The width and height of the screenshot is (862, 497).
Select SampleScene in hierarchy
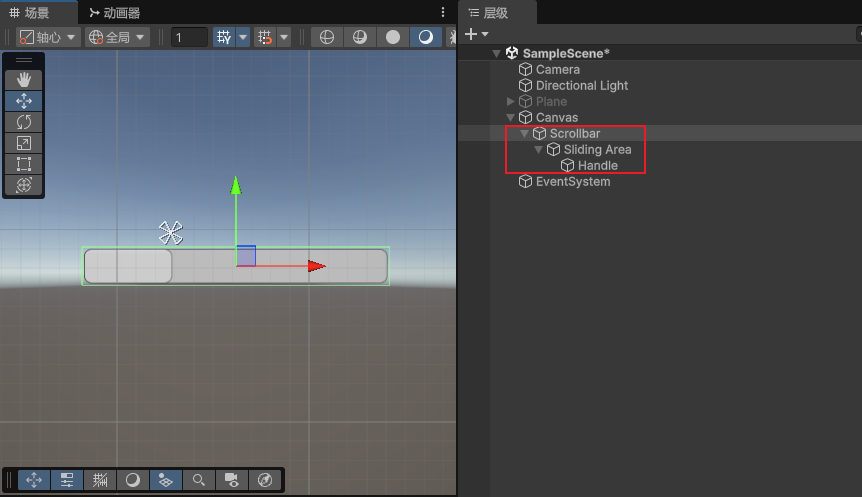566,53
